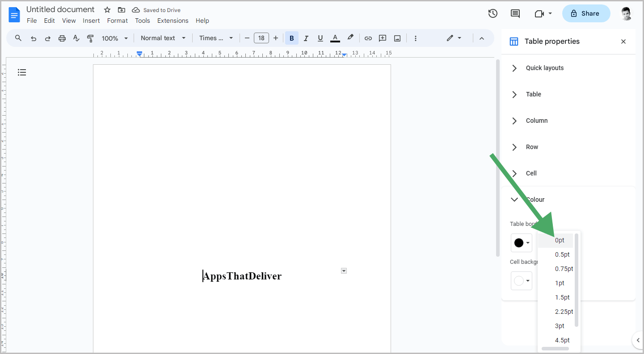Click the Share button
The height and width of the screenshot is (354, 644).
(x=586, y=13)
